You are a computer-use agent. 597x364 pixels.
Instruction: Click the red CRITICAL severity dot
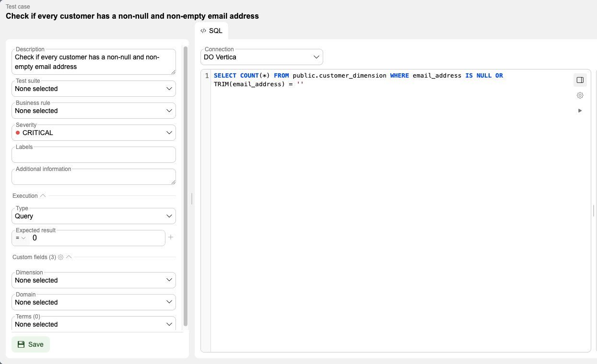pyautogui.click(x=18, y=133)
